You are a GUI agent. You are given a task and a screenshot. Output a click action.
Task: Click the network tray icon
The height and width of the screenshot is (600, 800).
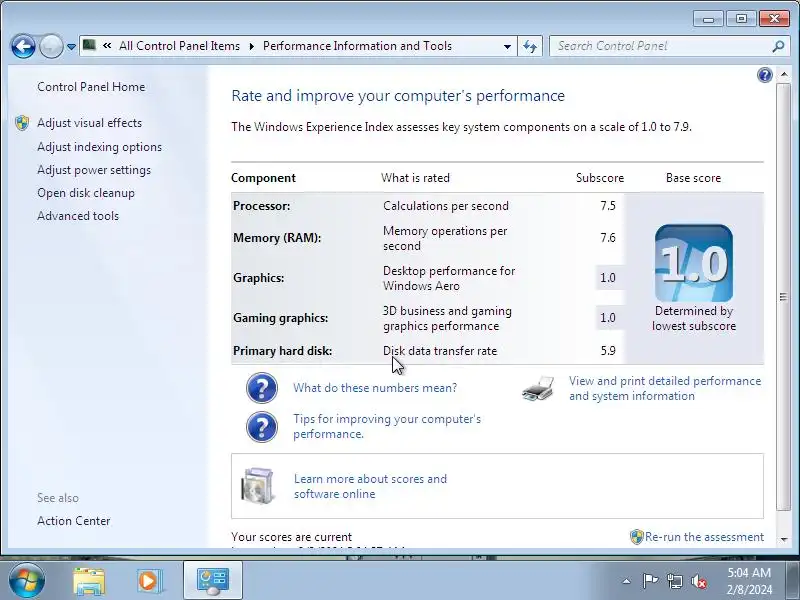point(675,581)
